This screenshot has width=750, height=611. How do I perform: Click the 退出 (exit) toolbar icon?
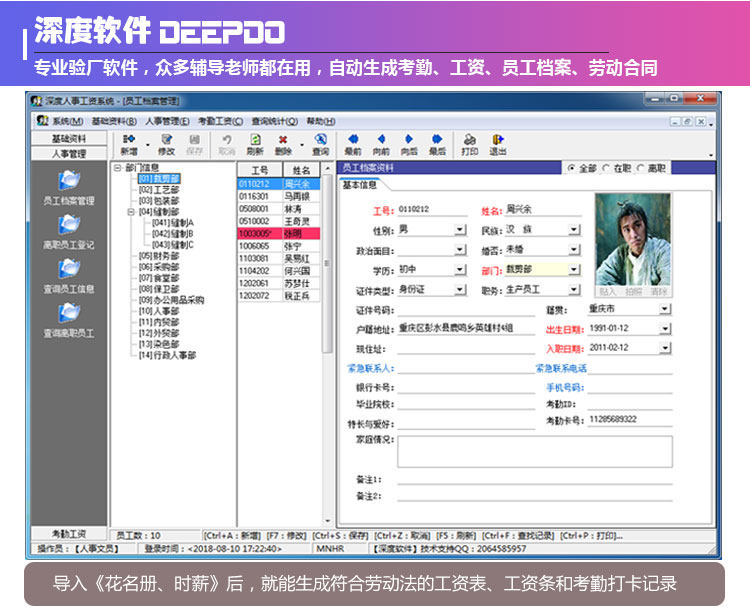(x=498, y=144)
